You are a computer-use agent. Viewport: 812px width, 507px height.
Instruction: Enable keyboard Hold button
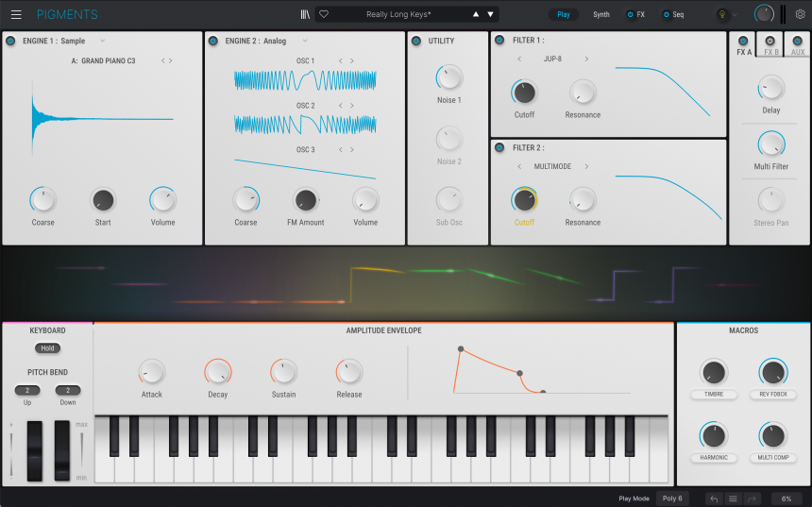[x=47, y=348]
